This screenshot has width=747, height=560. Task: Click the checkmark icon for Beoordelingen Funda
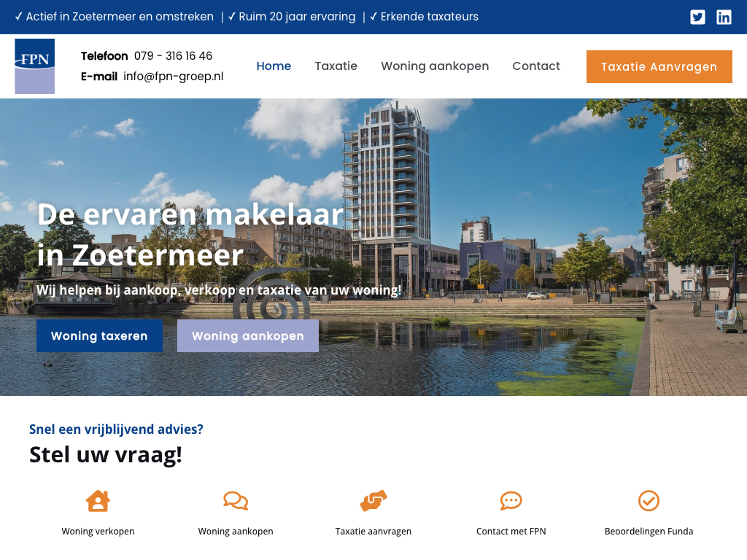point(649,501)
